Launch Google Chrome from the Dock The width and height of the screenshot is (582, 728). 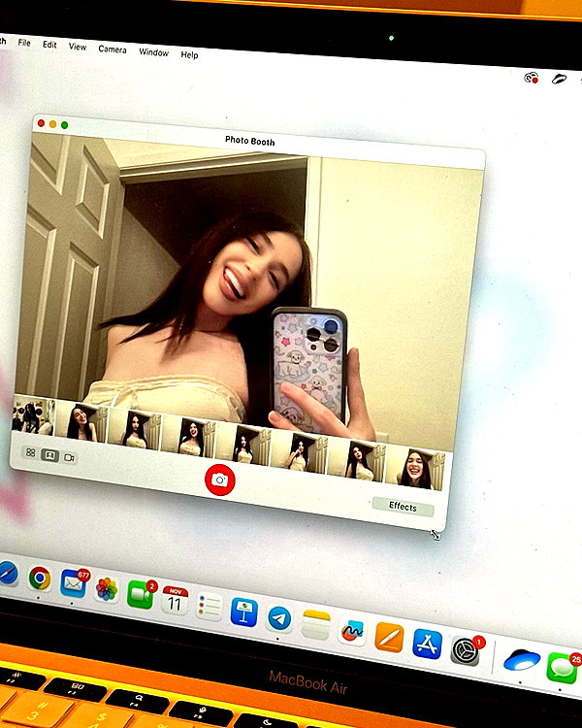[40, 579]
